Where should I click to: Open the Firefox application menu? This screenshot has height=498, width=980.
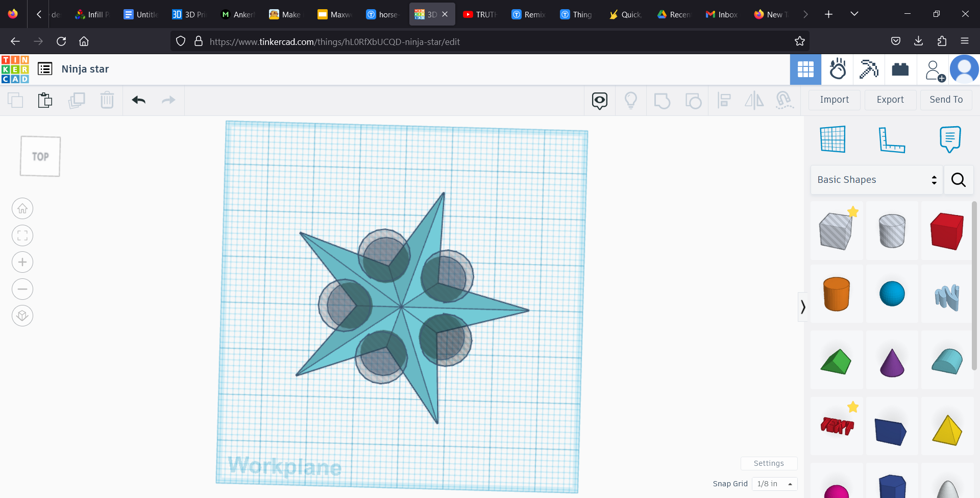[966, 41]
